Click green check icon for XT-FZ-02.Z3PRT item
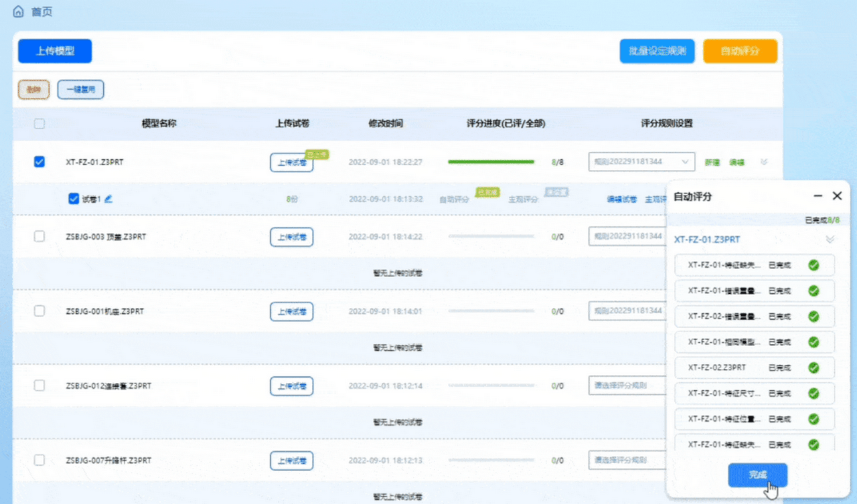The width and height of the screenshot is (857, 504). point(813,367)
